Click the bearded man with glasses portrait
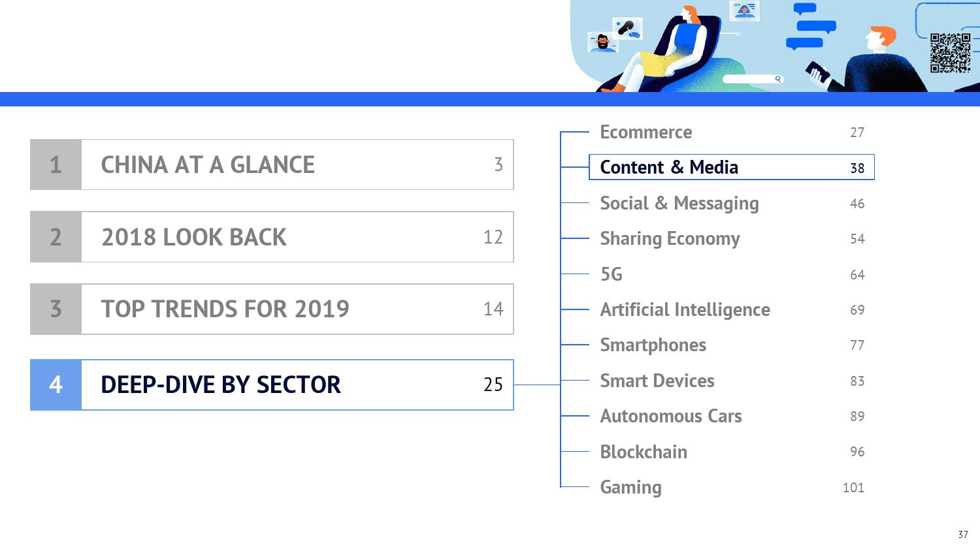The width and height of the screenshot is (980, 551). [602, 42]
